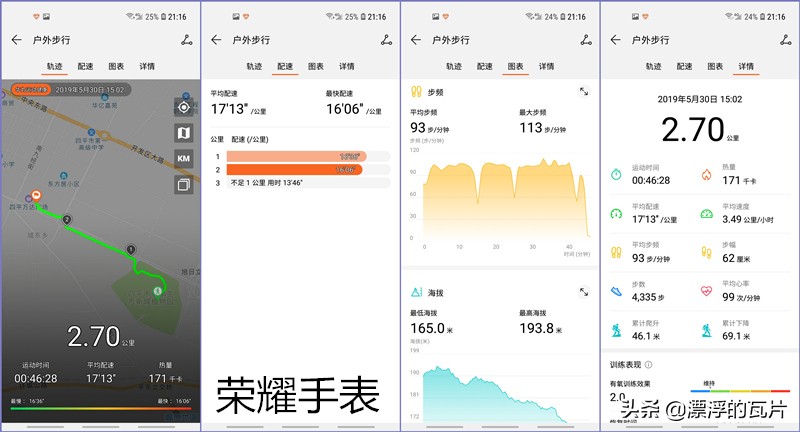Tap the speedometer icon next to 平均速度
This screenshot has width=800, height=432.
pyautogui.click(x=706, y=214)
